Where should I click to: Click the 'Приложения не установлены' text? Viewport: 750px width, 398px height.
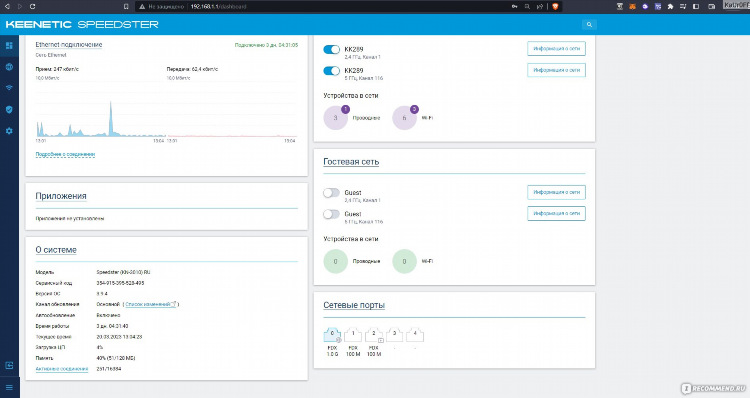click(70, 218)
